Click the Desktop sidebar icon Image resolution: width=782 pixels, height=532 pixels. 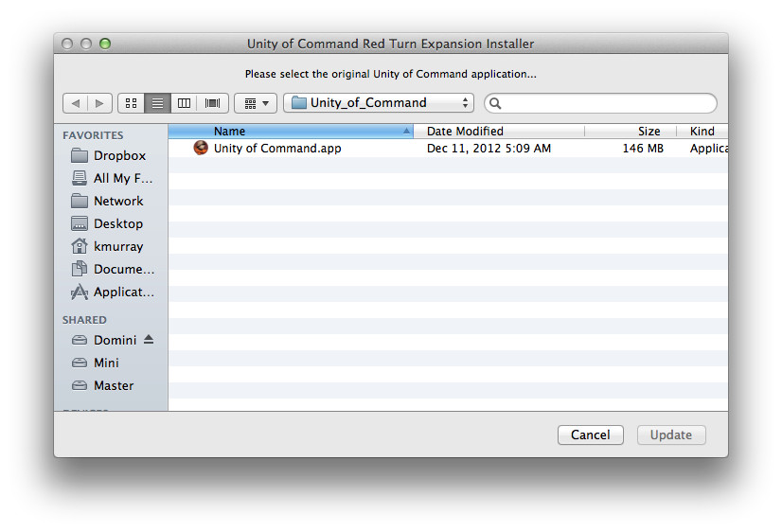pyautogui.click(x=80, y=223)
